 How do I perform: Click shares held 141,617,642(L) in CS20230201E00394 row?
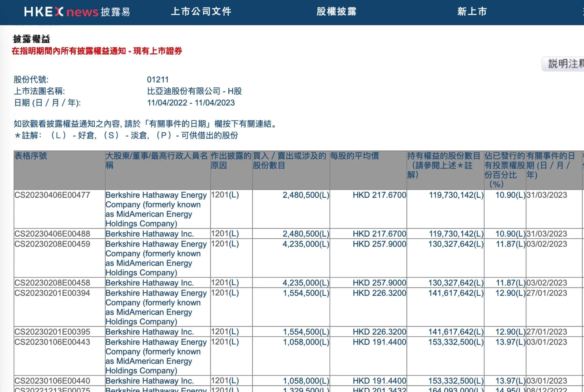click(456, 293)
